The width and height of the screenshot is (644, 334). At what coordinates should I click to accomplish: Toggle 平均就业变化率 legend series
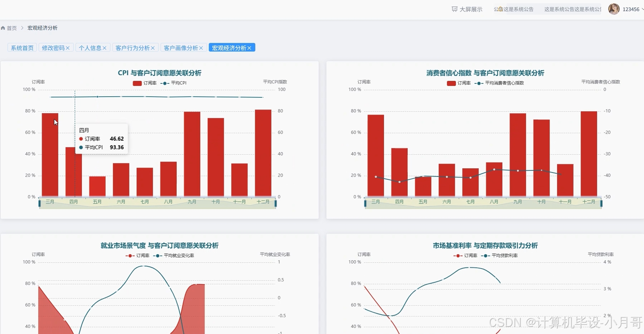pyautogui.click(x=173, y=256)
